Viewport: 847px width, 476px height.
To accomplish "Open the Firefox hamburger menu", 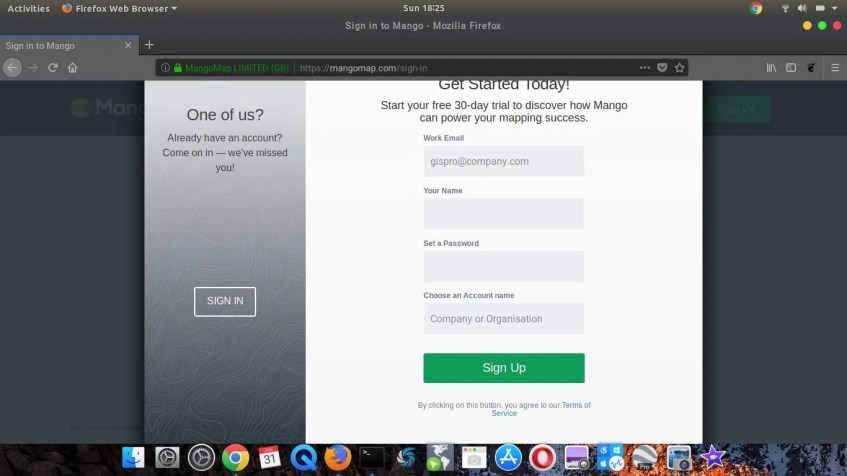I will point(835,68).
